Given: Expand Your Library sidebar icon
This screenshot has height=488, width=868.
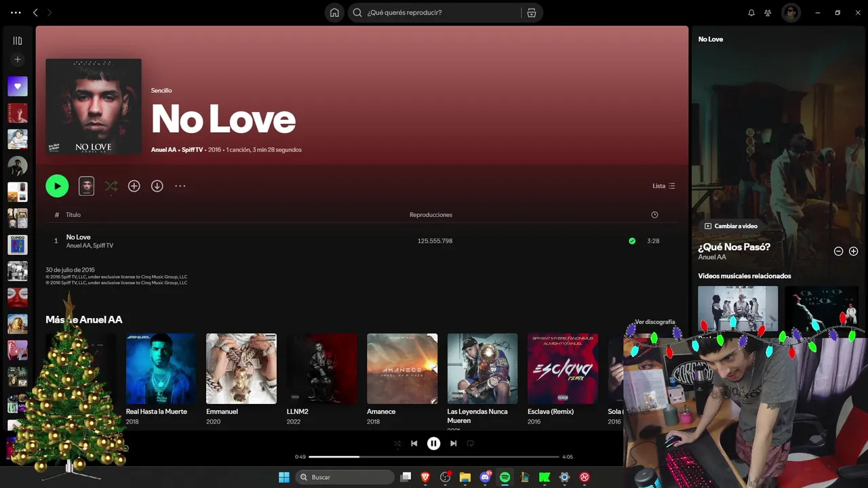Looking at the screenshot, I should pos(18,41).
